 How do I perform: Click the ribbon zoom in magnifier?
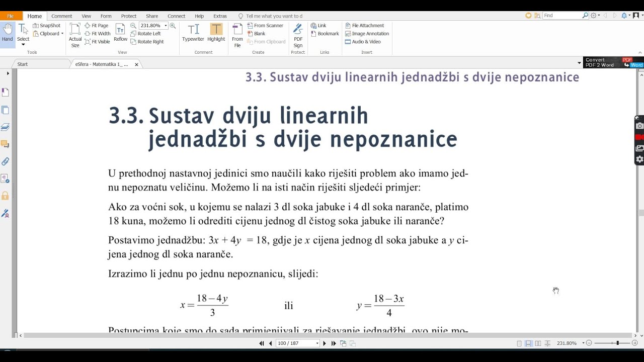173,26
